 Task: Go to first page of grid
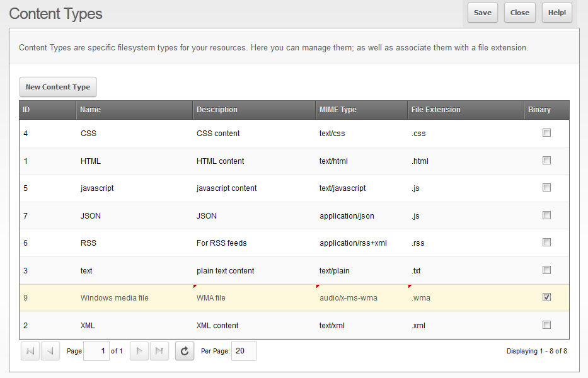point(30,351)
